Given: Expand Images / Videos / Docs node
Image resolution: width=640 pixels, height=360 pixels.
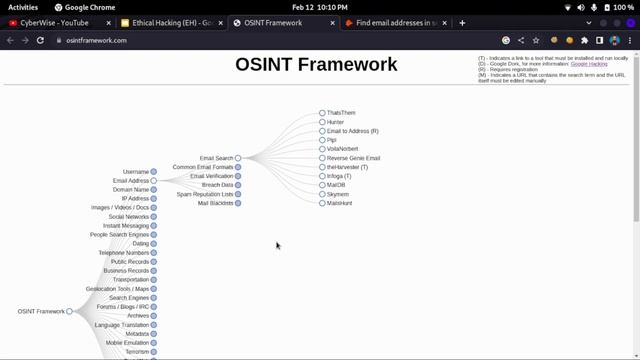Looking at the screenshot, I should coord(153,208).
